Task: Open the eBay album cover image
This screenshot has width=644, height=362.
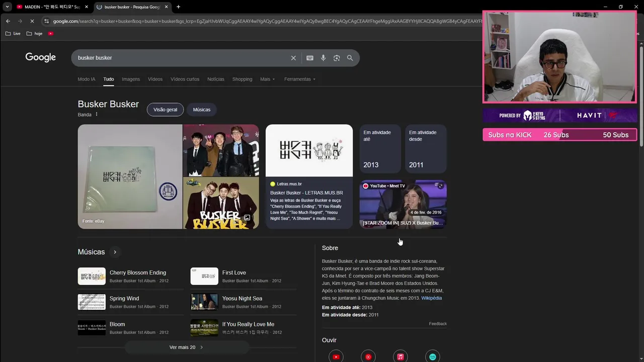Action: (130, 176)
